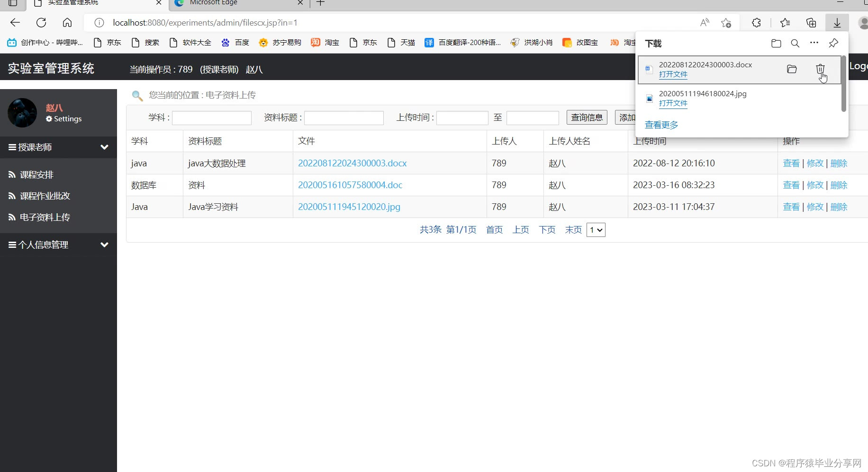
Task: Expand the 个人信息管理 sidebar section
Action: 58,245
